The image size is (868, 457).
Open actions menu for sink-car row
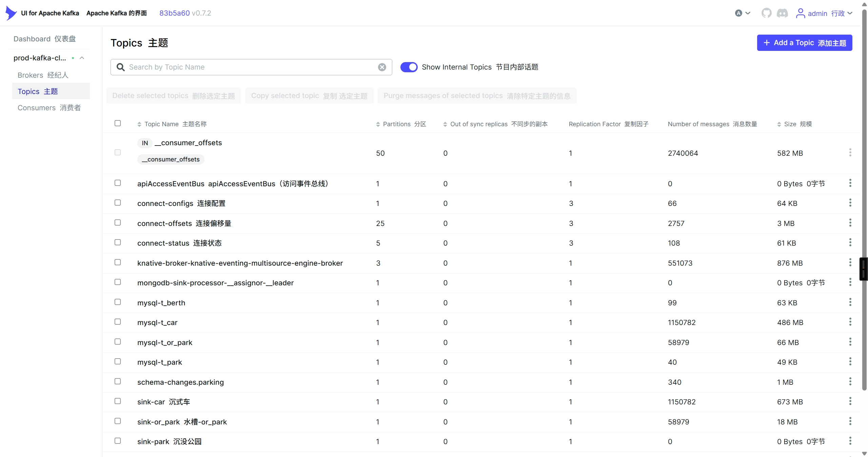(850, 401)
